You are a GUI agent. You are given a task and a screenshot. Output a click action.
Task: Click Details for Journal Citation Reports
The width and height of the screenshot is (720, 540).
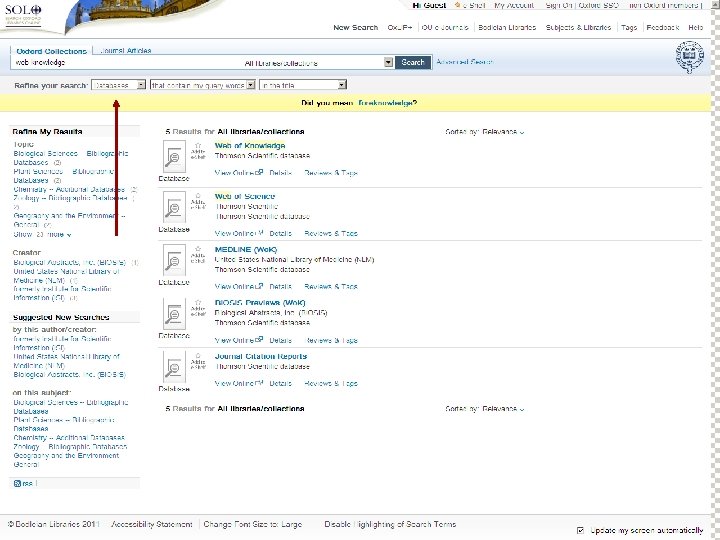coord(281,383)
